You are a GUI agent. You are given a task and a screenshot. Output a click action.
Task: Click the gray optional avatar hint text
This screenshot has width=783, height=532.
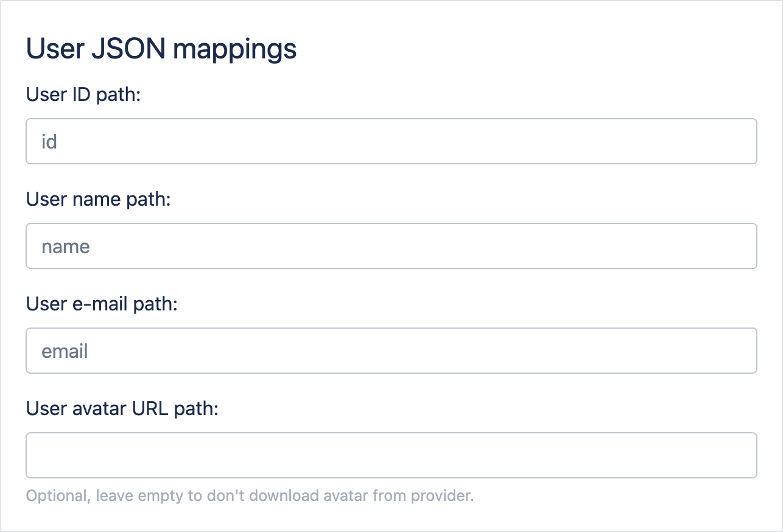(x=250, y=495)
